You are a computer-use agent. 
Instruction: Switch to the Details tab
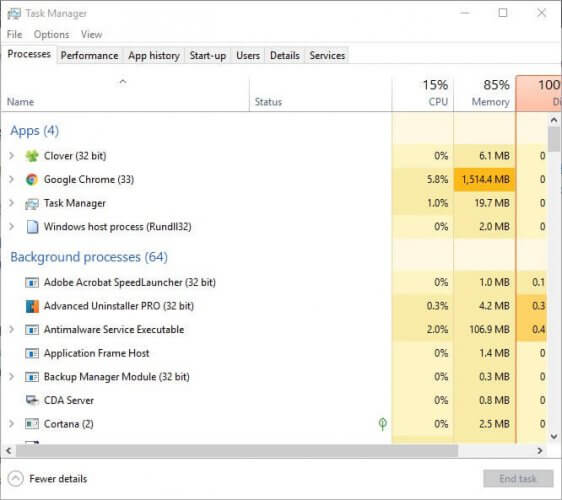[285, 56]
